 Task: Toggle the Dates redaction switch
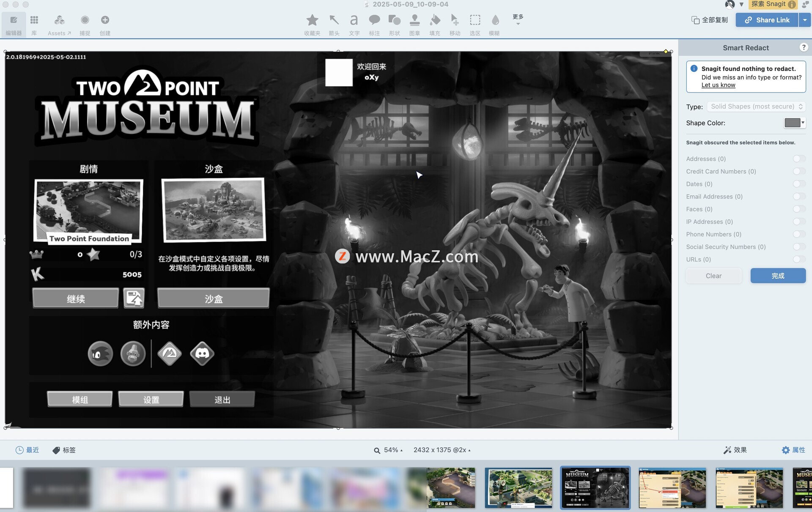pos(799,184)
